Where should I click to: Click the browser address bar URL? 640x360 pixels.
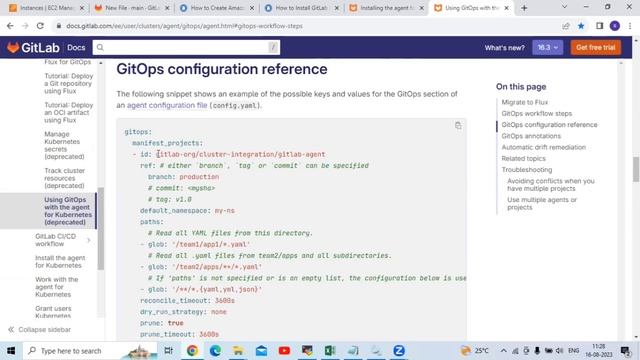pos(184,26)
